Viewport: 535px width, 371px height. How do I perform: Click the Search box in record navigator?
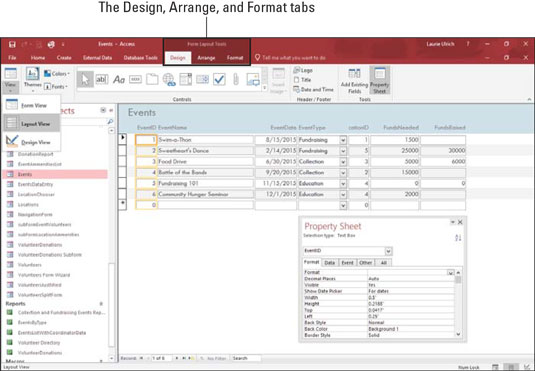point(246,358)
